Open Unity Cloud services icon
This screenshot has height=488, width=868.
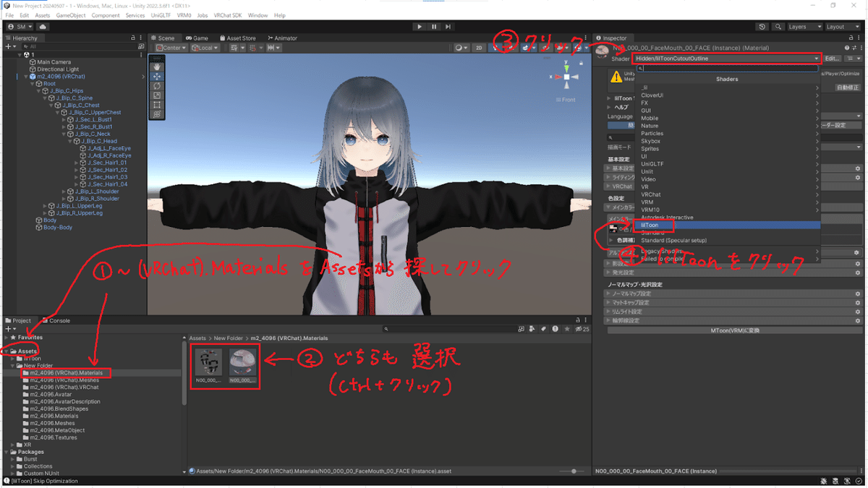pos(43,27)
